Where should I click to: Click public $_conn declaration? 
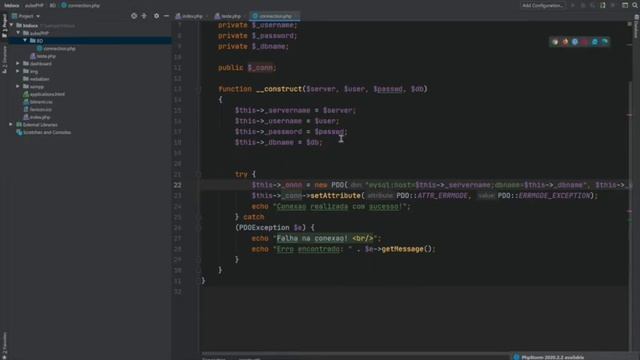pos(247,68)
